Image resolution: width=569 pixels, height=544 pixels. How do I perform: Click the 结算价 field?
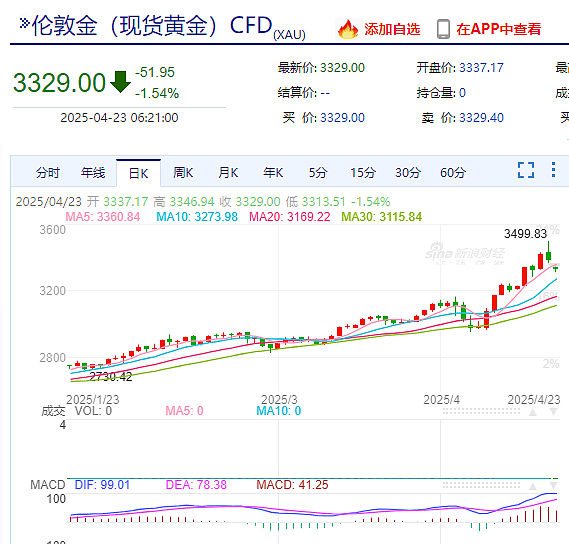[304, 93]
